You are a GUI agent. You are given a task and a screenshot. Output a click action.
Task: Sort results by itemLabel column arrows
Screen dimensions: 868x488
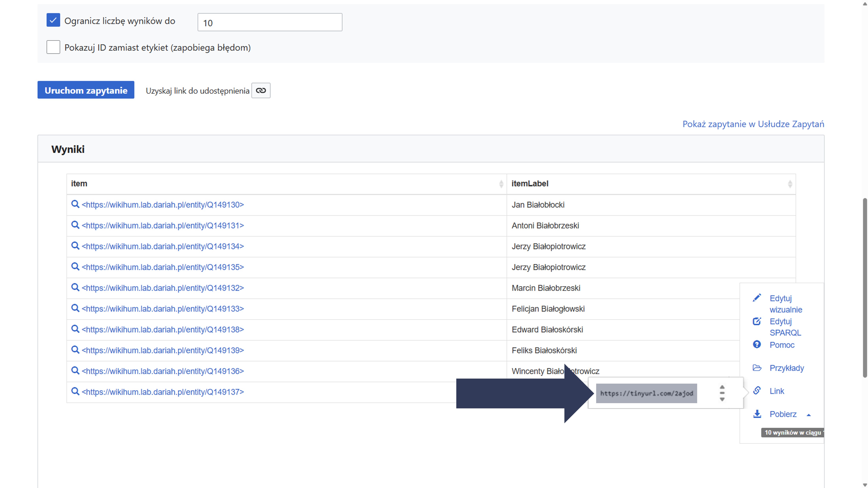tap(790, 184)
